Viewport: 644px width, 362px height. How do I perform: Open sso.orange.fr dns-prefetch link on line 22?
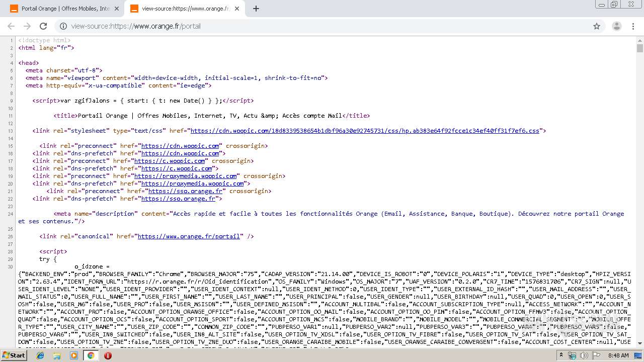pos(179,199)
